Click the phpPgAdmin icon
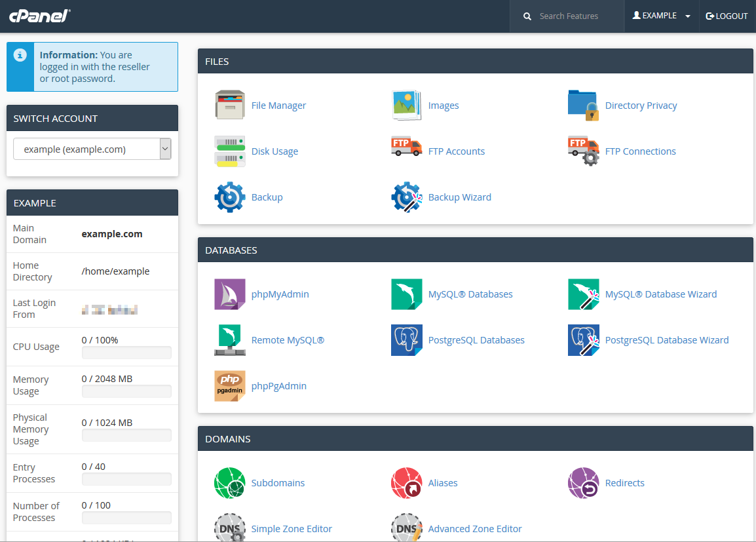 point(230,386)
